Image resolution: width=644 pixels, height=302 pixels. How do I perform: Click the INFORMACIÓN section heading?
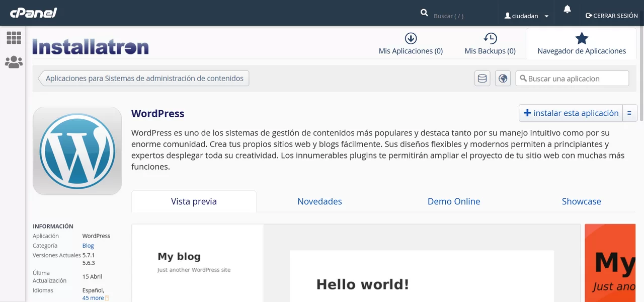click(53, 226)
